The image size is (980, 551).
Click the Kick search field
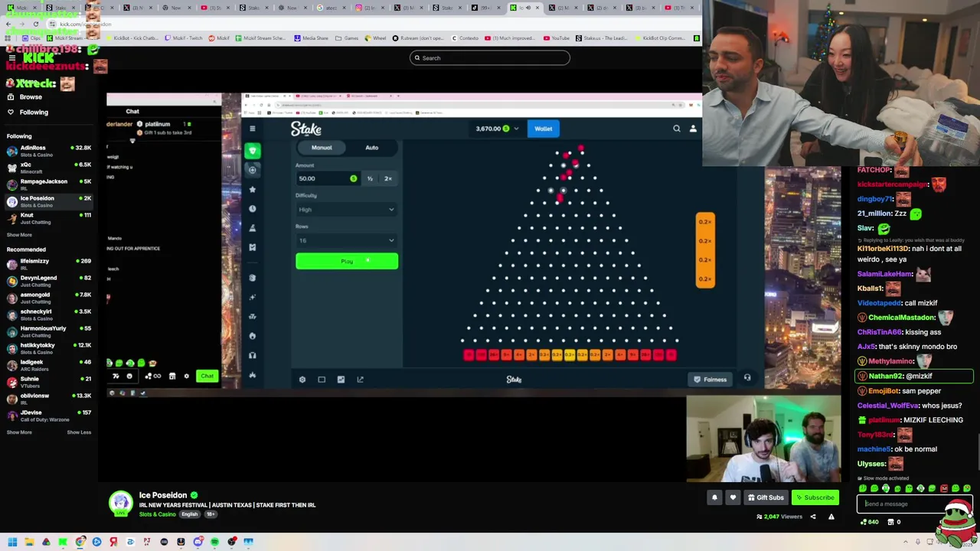(490, 58)
